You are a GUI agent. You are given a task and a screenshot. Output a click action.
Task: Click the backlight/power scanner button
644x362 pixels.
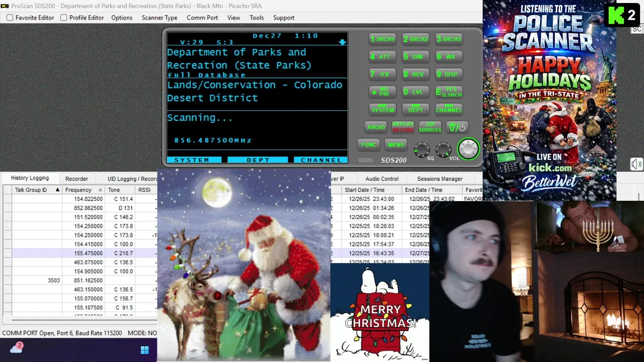click(457, 127)
